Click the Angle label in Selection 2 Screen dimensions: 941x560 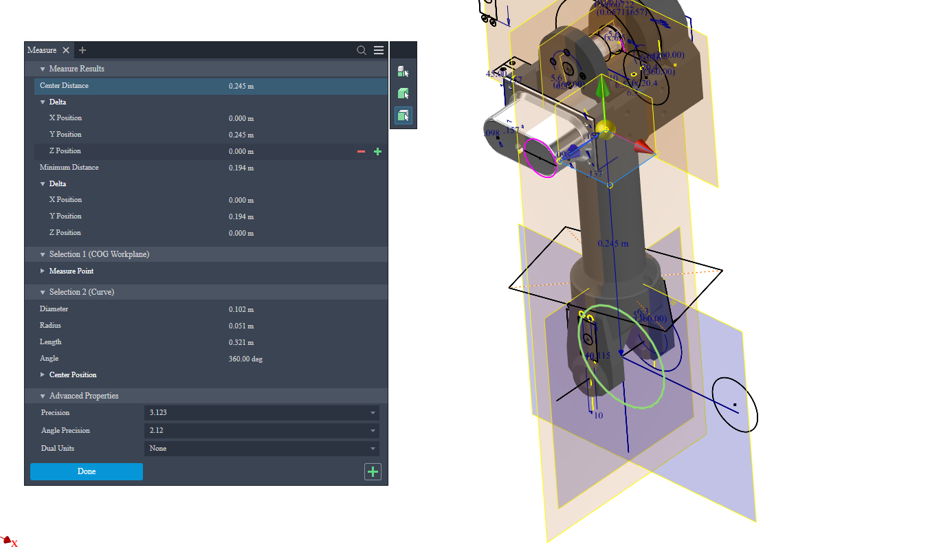click(x=49, y=359)
